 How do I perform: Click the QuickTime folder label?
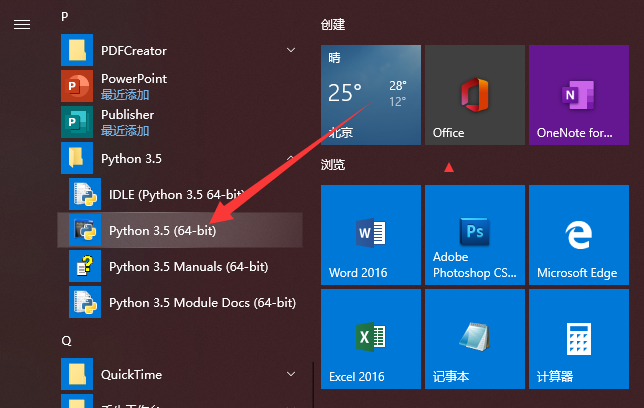131,375
